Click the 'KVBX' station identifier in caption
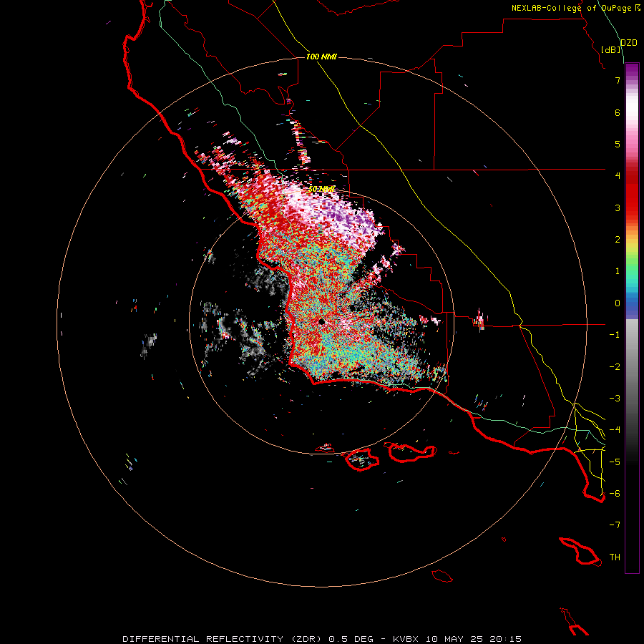Viewport: 644px width, 644px height. click(x=406, y=639)
